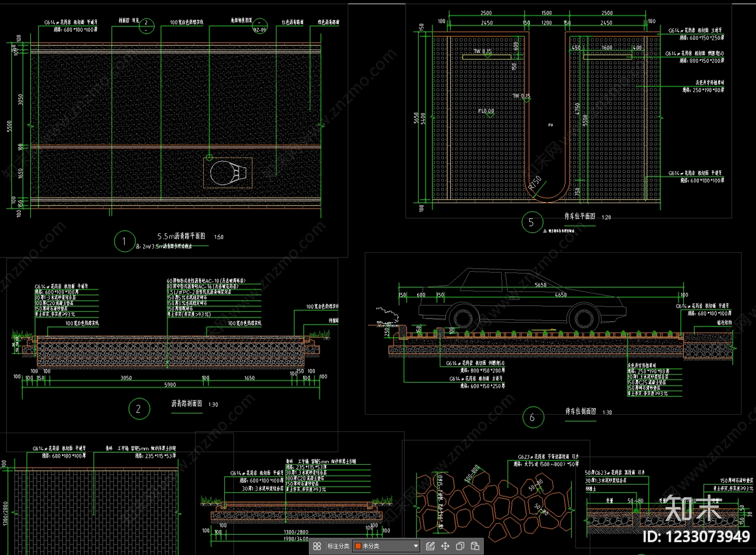Click the edit annotation pencil icon
Viewport: 756px width, 555px height.
[430, 546]
